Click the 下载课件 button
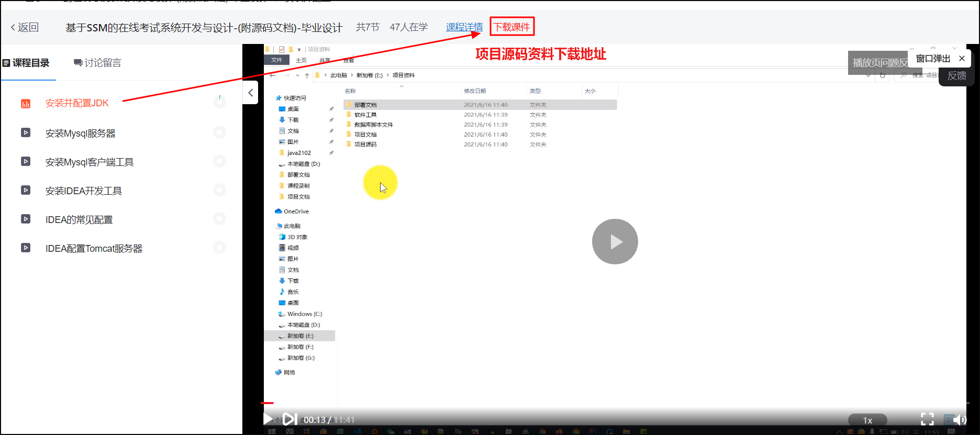 512,27
